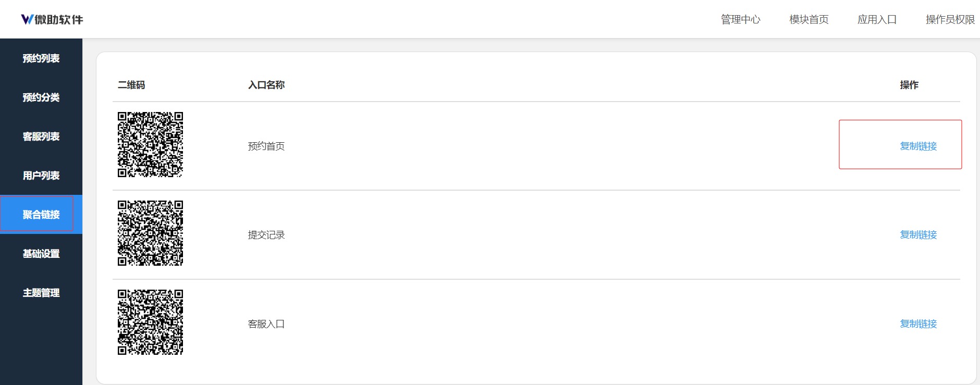980x385 pixels.
Task: Copy link for 预约首页 entry
Action: (918, 146)
